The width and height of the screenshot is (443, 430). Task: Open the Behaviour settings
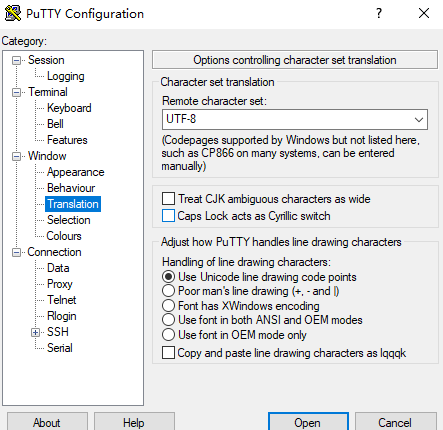pos(71,188)
